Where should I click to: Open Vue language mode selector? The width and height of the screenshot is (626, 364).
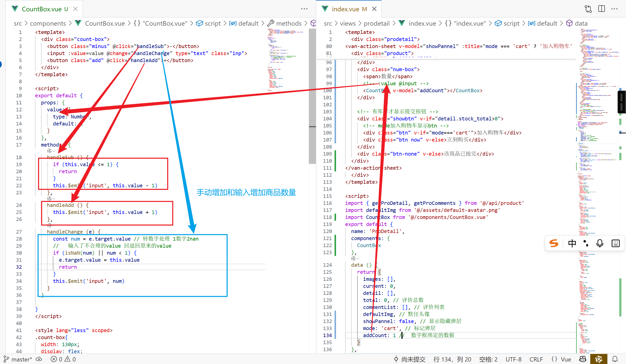pyautogui.click(x=566, y=359)
